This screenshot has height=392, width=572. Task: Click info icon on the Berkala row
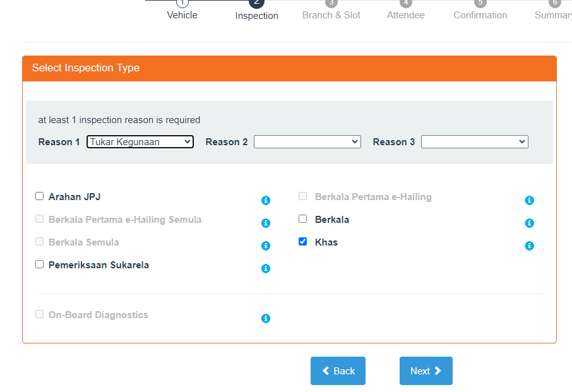pyautogui.click(x=529, y=223)
